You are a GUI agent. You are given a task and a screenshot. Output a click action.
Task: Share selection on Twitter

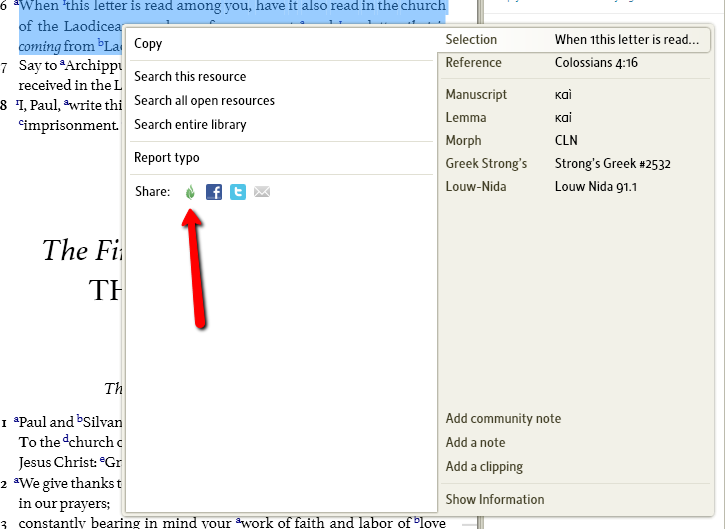point(238,192)
